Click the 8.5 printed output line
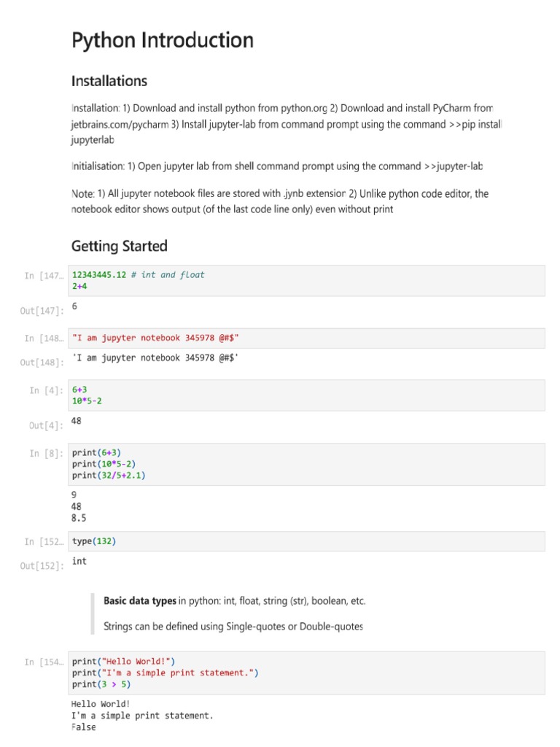Viewport: 560px width, 747px height. (79, 518)
